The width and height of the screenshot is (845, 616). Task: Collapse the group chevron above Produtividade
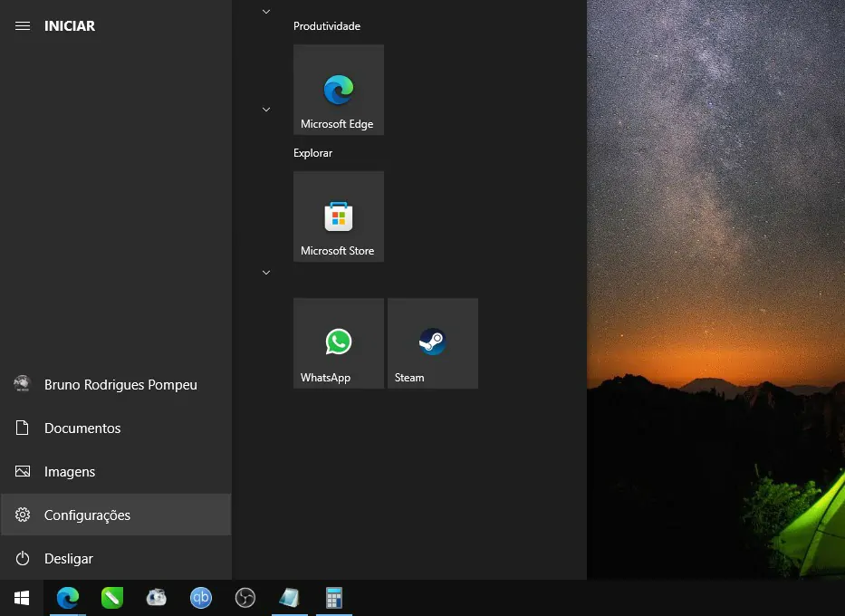point(266,11)
